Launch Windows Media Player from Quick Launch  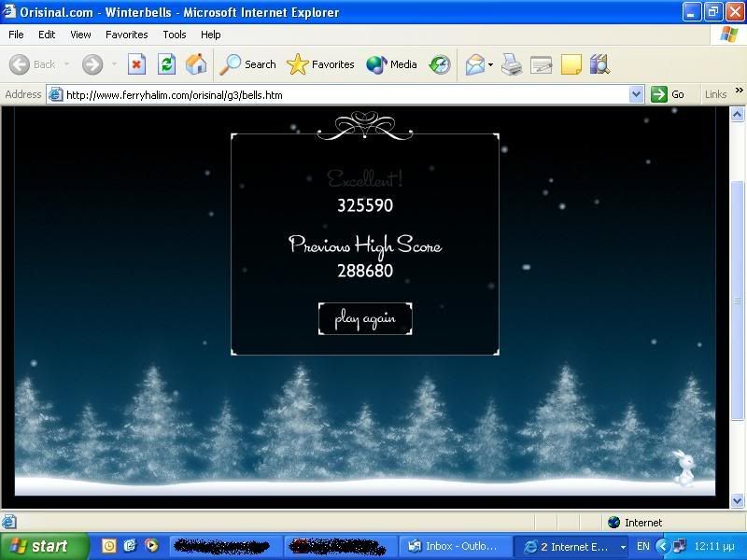coord(151,546)
